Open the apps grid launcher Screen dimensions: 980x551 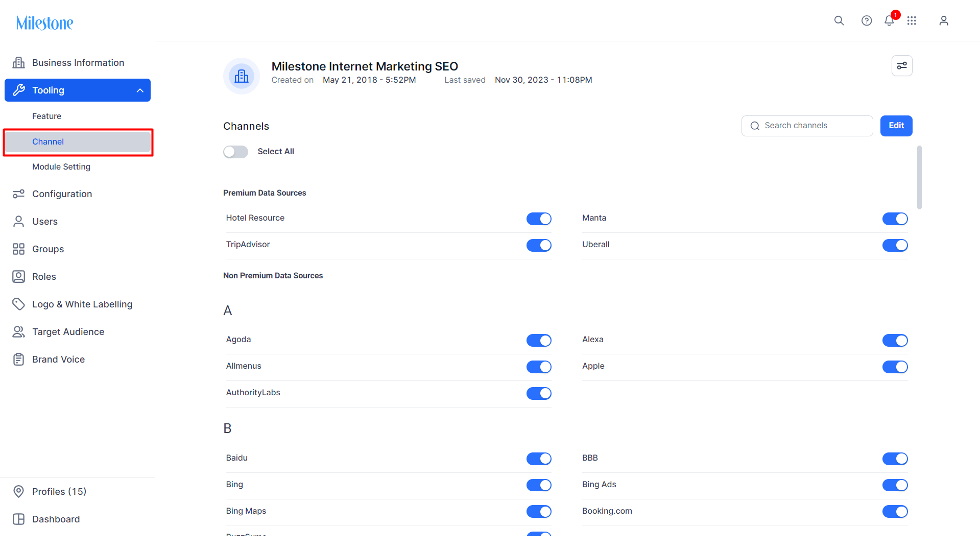coord(912,20)
